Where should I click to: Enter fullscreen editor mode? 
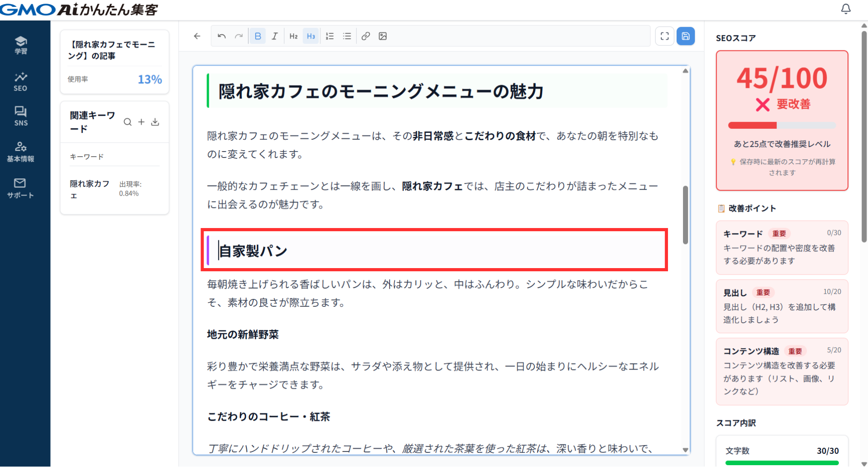(x=664, y=36)
